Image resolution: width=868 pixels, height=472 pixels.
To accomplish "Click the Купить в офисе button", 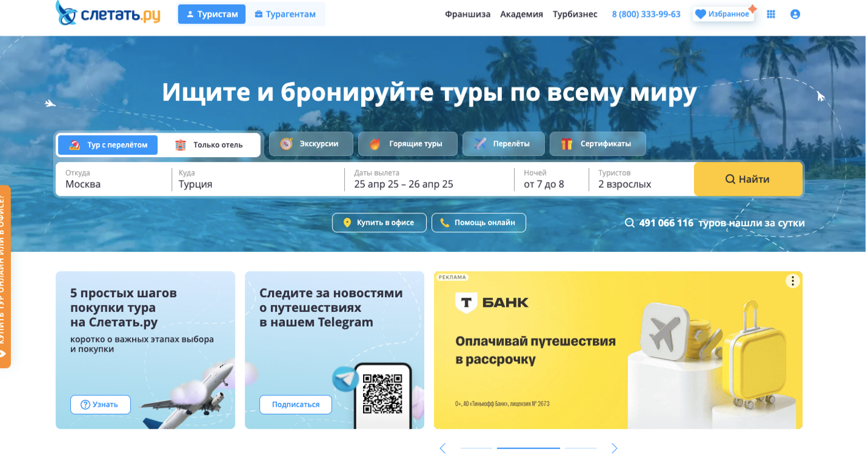I will point(379,223).
